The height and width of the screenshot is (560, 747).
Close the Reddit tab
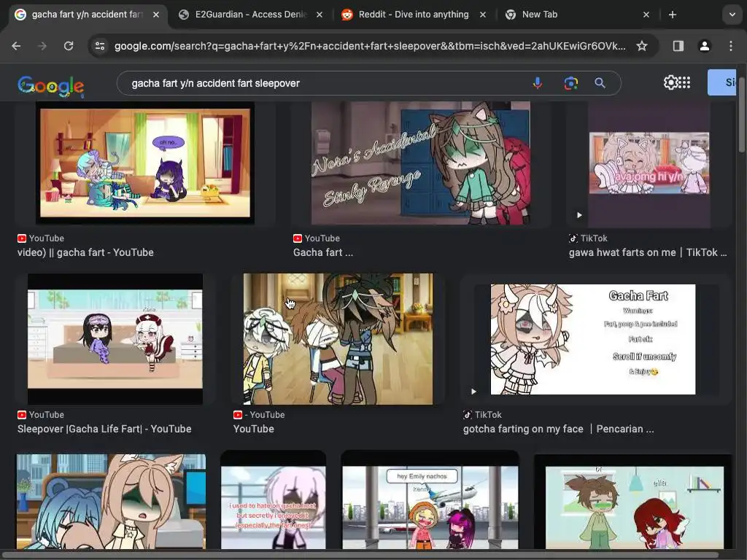483,15
